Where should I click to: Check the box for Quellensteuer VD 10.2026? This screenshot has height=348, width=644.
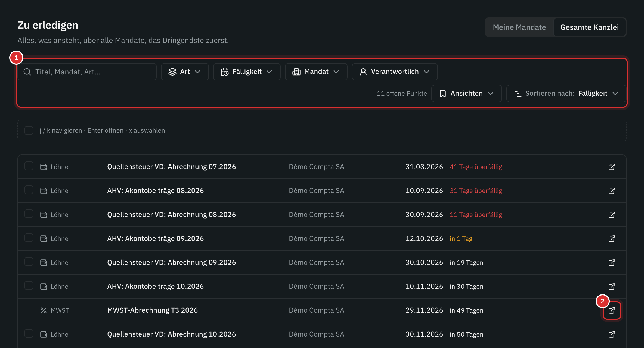[x=29, y=334]
